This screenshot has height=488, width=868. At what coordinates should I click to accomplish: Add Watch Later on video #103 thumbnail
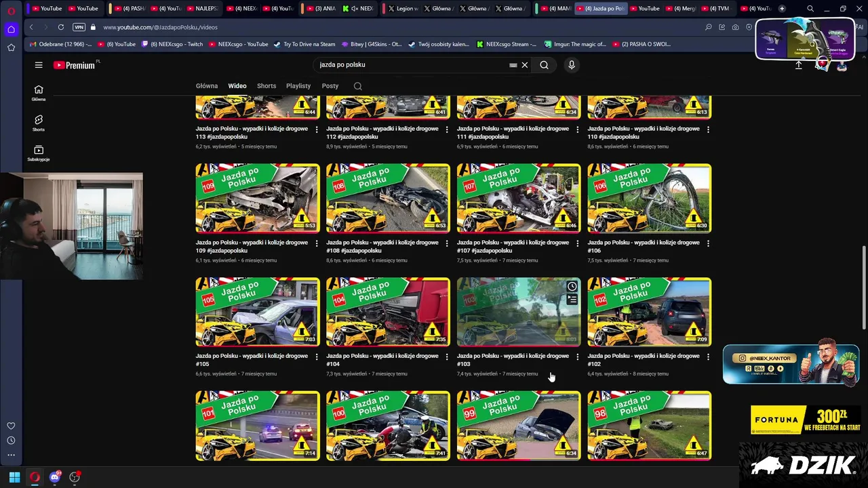pos(572,287)
